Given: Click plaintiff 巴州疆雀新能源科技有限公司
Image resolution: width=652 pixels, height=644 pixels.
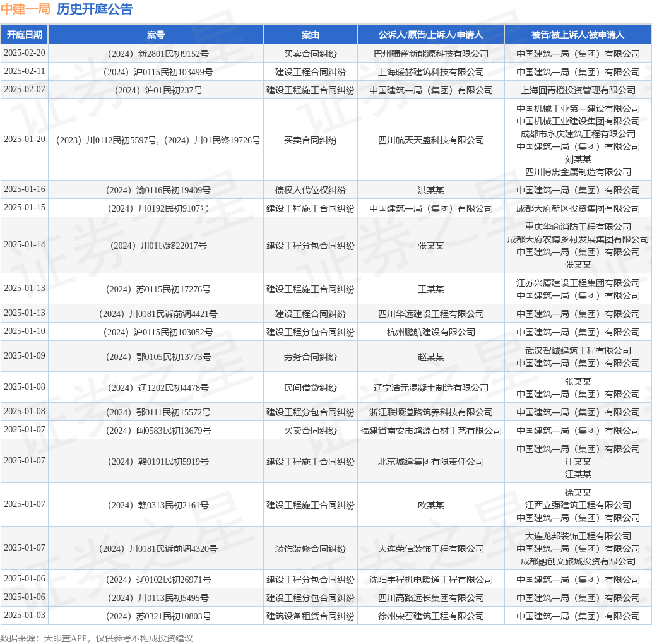Looking at the screenshot, I should (x=431, y=54).
